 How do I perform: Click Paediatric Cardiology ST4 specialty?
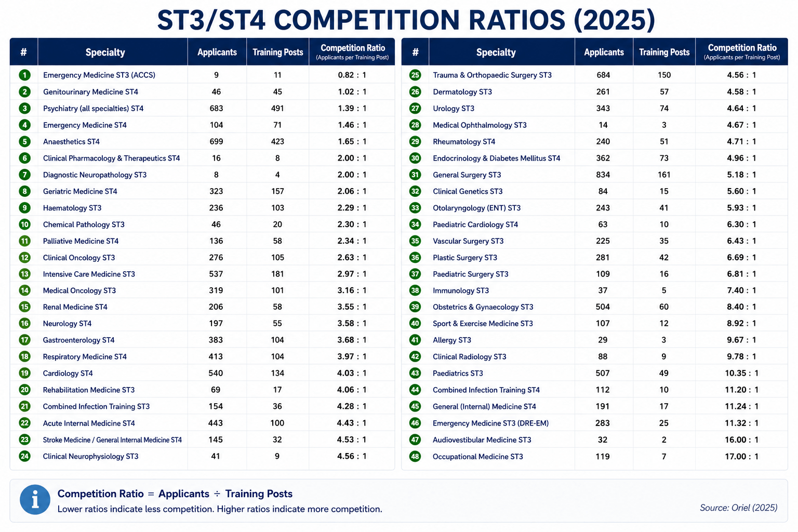475,225
